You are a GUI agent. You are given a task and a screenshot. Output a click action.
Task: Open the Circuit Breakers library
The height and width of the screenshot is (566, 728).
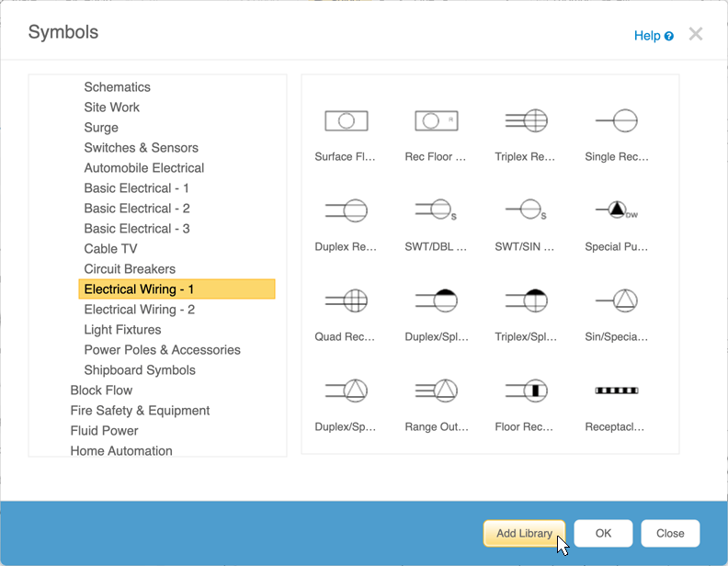click(x=130, y=269)
